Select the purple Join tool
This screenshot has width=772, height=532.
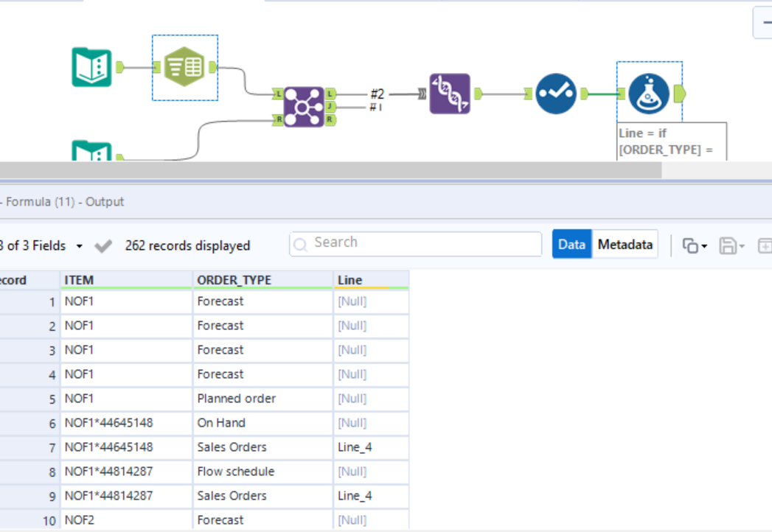304,106
